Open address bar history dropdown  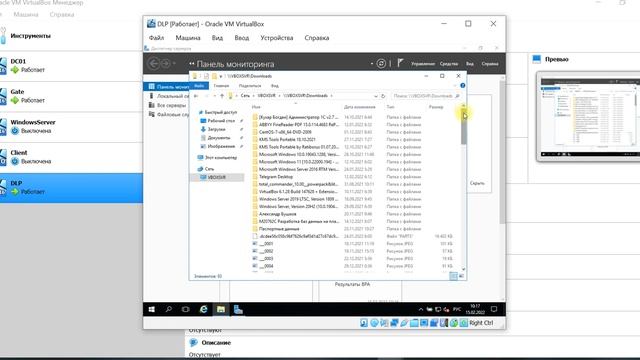376,96
